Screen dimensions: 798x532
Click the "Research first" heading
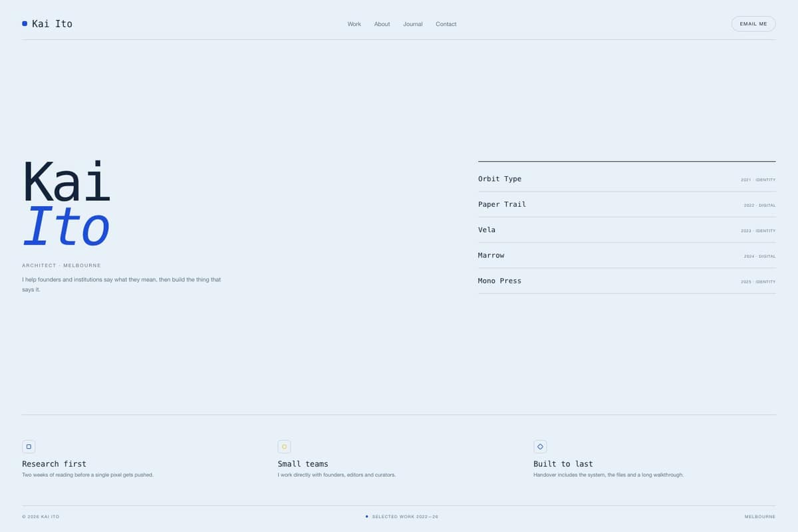coord(54,464)
